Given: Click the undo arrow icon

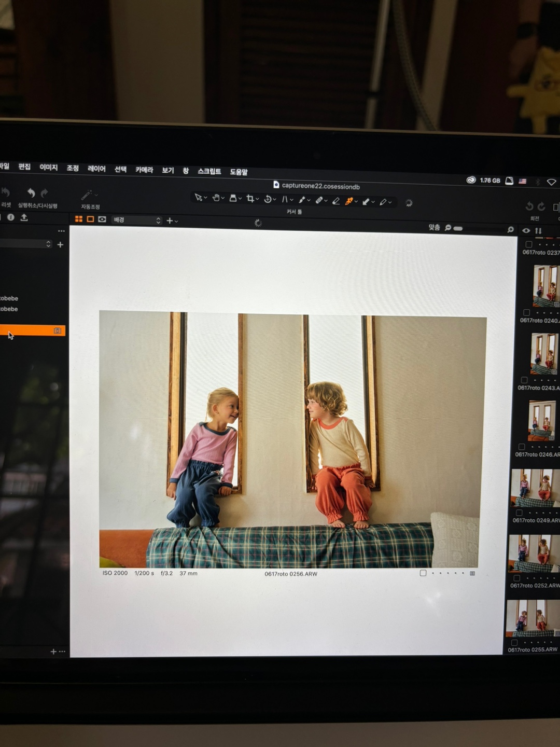Looking at the screenshot, I should click(31, 193).
